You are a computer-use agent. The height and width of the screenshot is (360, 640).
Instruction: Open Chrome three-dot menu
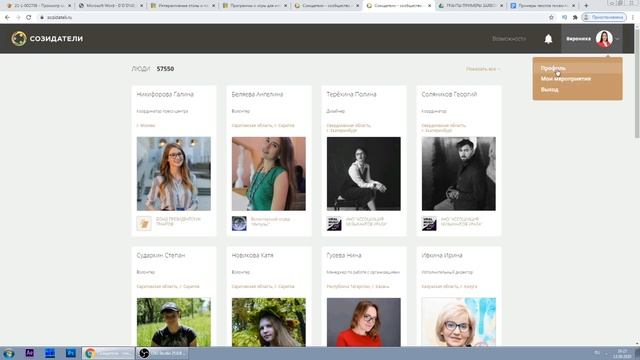[633, 18]
